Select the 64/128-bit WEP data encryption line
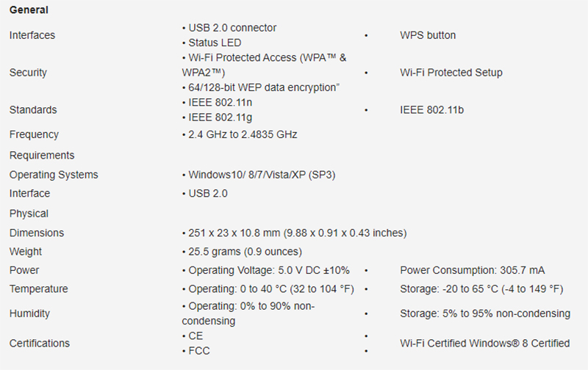The height and width of the screenshot is (370, 588). click(262, 87)
